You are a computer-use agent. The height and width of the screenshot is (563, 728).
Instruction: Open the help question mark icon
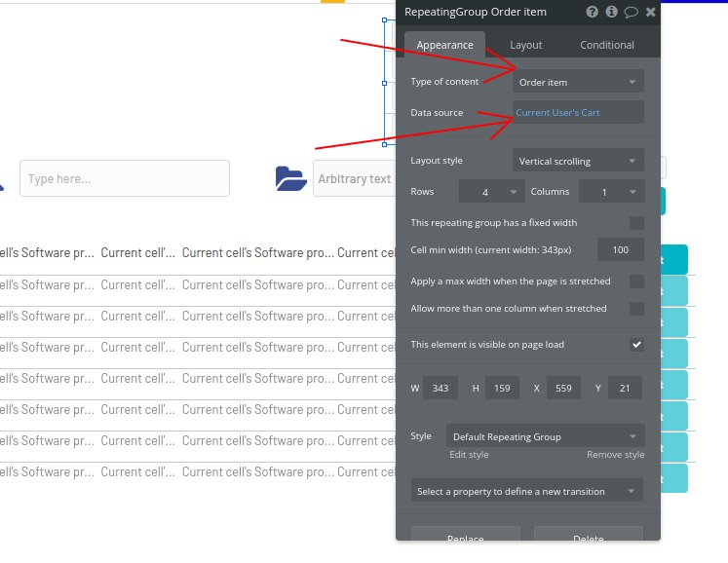592,12
